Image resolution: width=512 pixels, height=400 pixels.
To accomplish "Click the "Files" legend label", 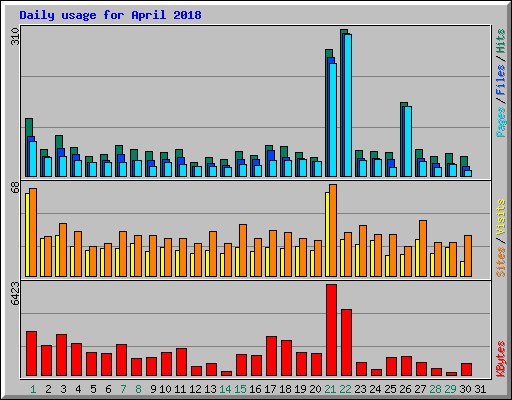I will point(501,80).
